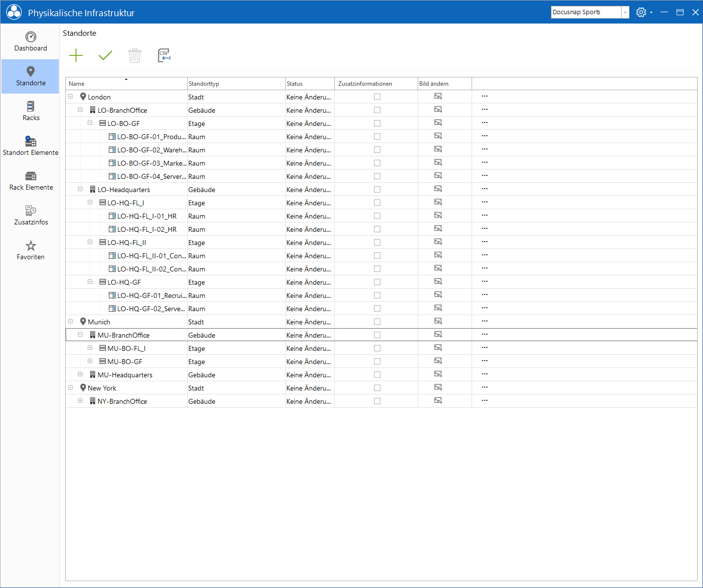Change image icon for LO-Headquarters row

(x=438, y=189)
